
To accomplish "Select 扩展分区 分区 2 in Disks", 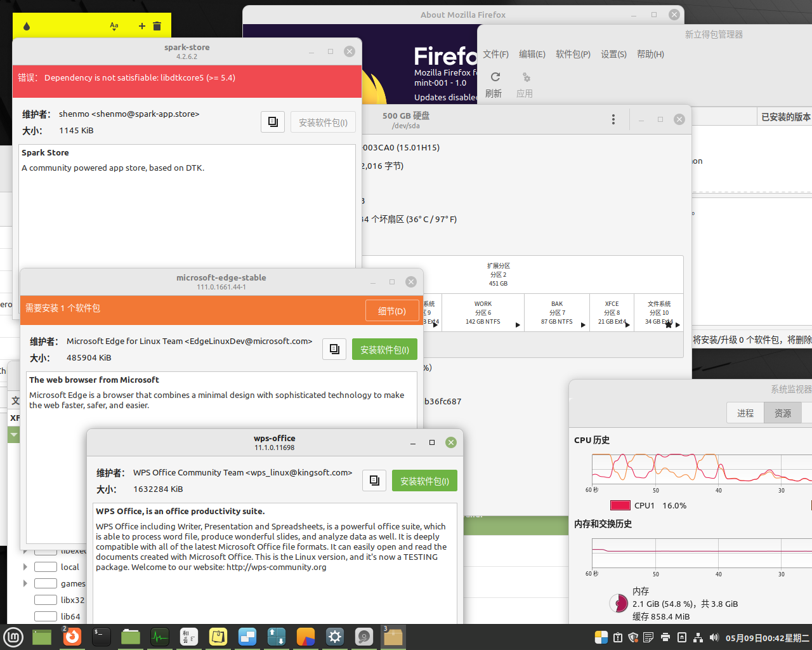I will tap(498, 274).
